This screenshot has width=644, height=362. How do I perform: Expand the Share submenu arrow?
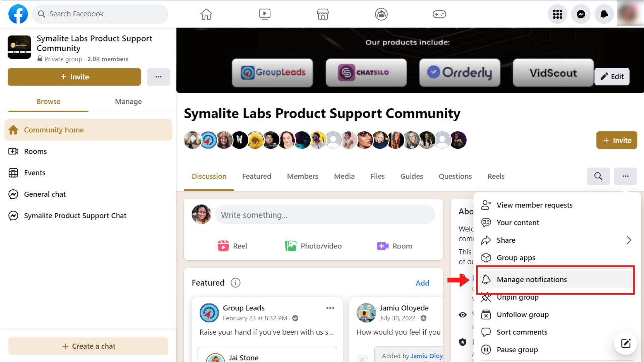coord(629,240)
